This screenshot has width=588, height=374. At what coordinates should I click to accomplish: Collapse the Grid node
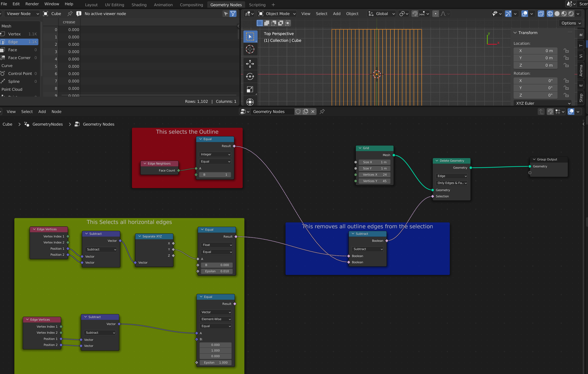click(360, 148)
